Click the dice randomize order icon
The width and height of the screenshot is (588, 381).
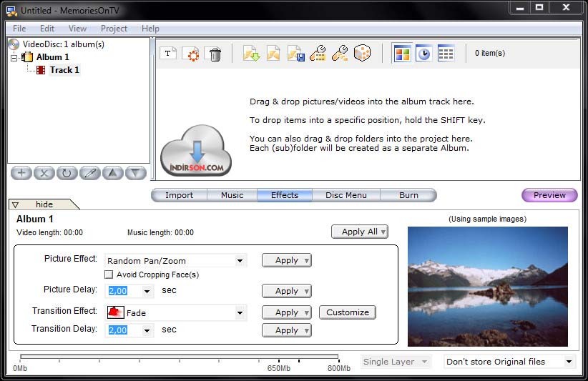point(362,53)
